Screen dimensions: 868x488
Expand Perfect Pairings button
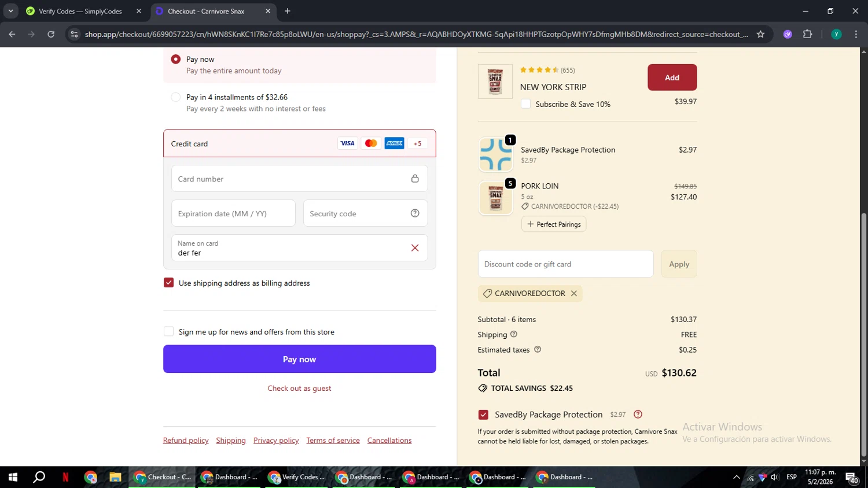coord(554,224)
